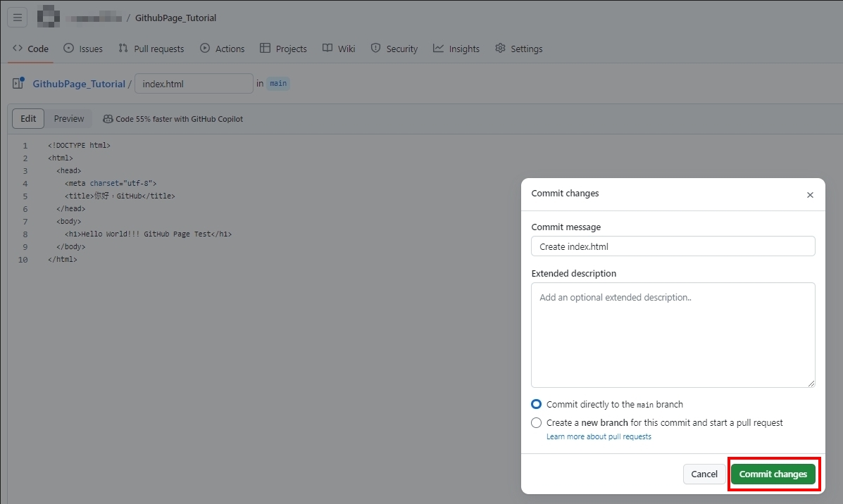
Task: Click the Copilot icon in editor toolbar
Action: tap(108, 119)
